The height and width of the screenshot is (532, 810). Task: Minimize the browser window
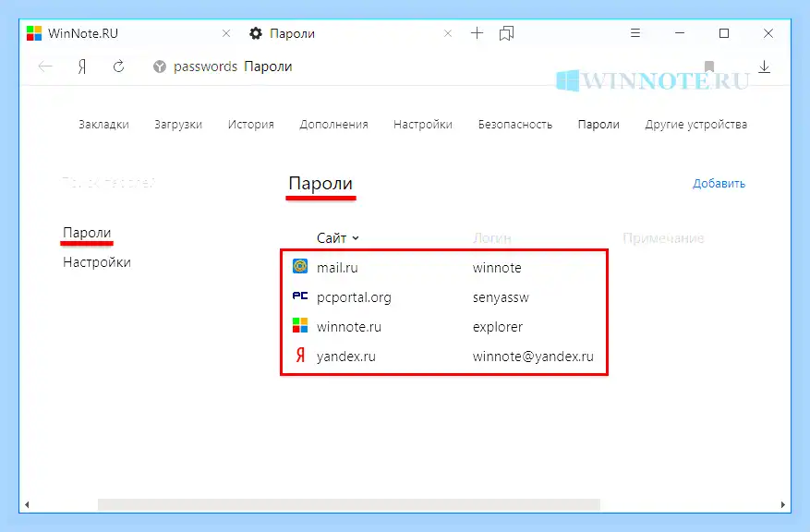(x=680, y=33)
